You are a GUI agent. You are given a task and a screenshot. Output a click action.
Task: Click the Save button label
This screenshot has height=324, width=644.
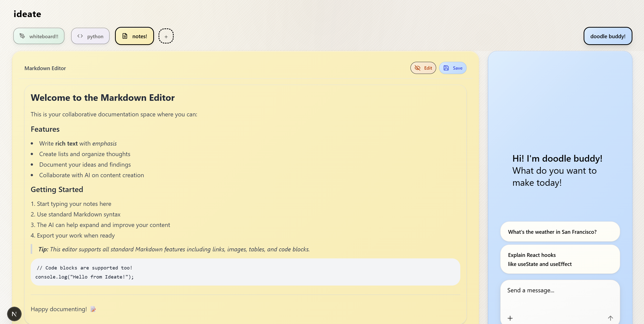(x=458, y=68)
